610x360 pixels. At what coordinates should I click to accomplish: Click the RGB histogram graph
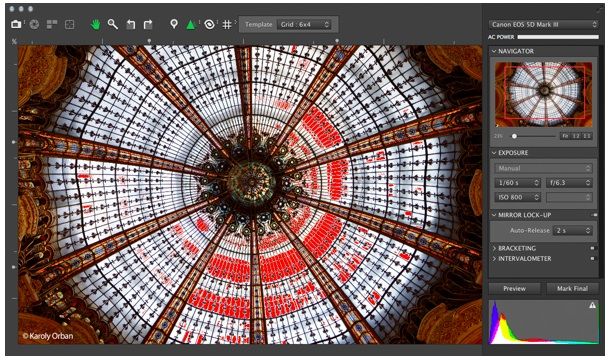point(543,322)
